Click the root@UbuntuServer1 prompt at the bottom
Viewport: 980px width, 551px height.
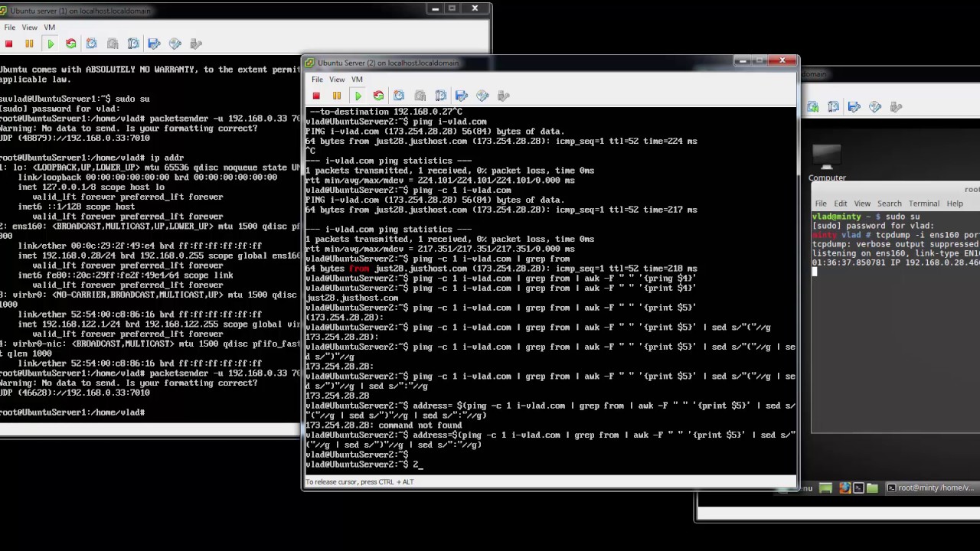[x=73, y=412]
